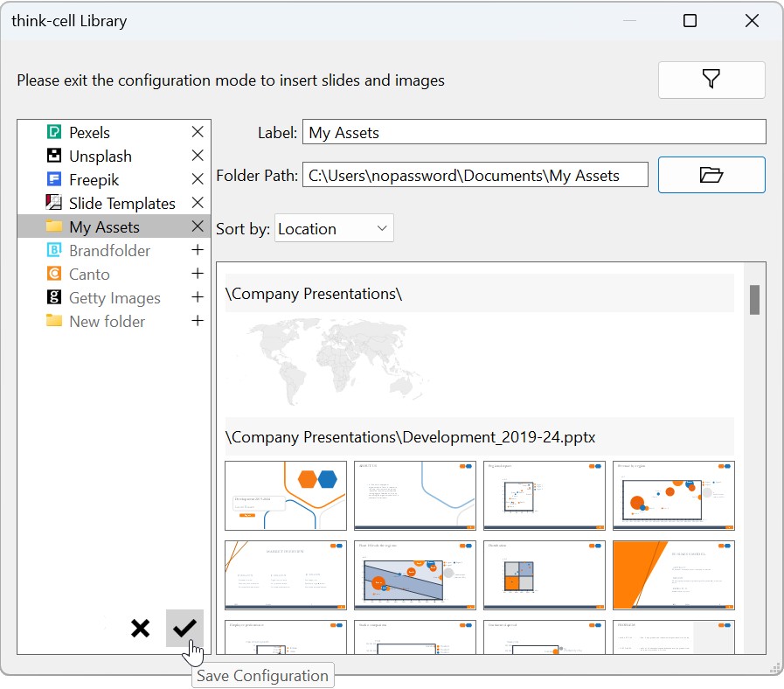The image size is (784, 689).
Task: Select the About Us slide thumbnail
Action: coord(415,496)
